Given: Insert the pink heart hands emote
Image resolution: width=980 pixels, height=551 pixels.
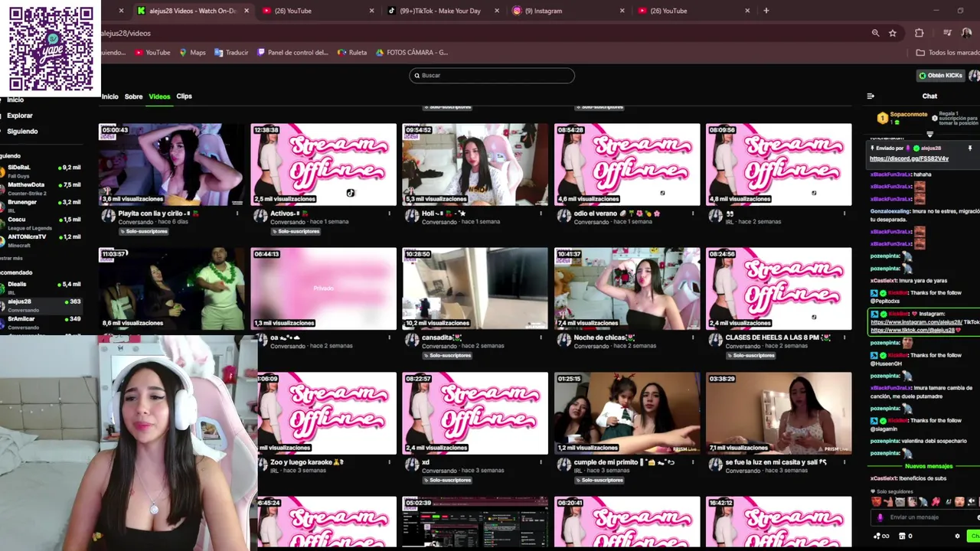Looking at the screenshot, I should click(936, 502).
